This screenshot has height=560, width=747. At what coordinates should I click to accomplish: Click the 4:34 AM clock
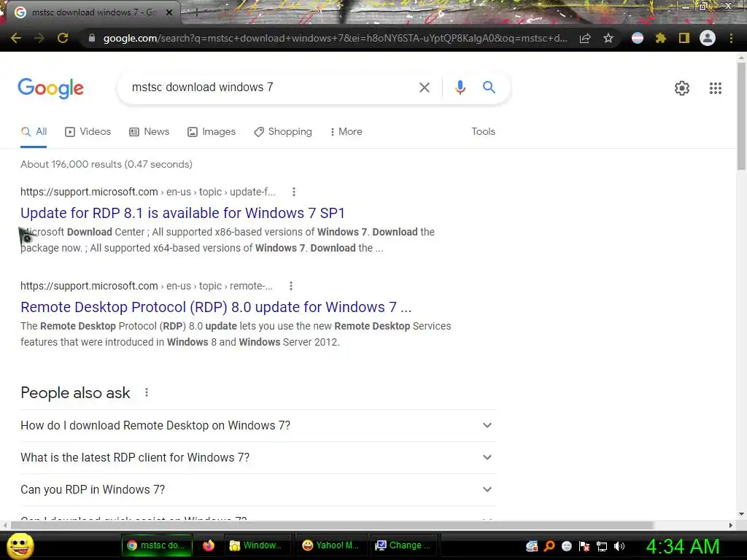pos(682,546)
